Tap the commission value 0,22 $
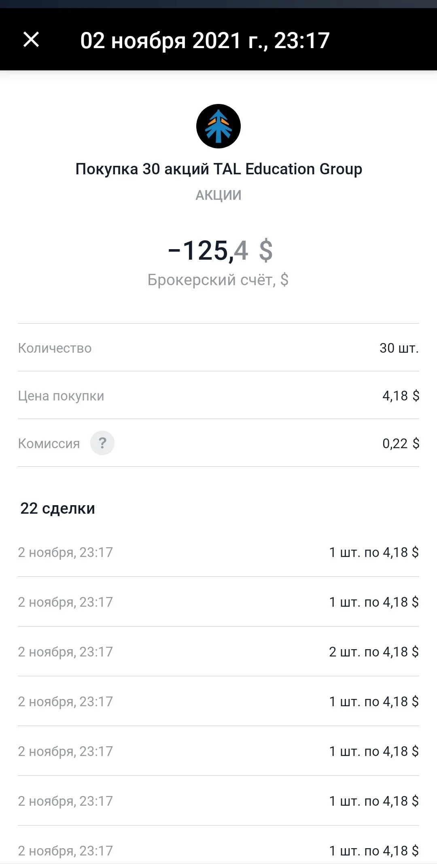The height and width of the screenshot is (868, 437). (x=401, y=443)
